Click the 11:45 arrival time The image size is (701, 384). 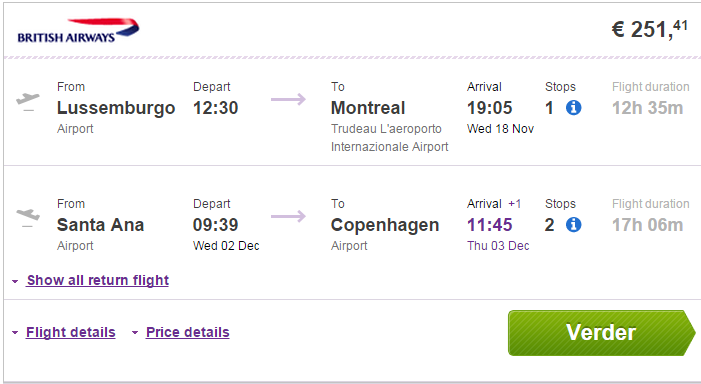[490, 225]
